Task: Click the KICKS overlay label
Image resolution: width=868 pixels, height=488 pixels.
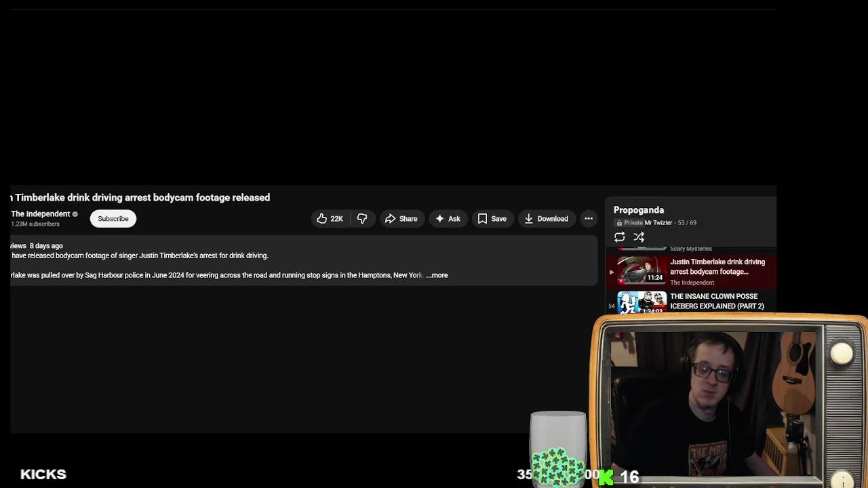Action: [43, 474]
